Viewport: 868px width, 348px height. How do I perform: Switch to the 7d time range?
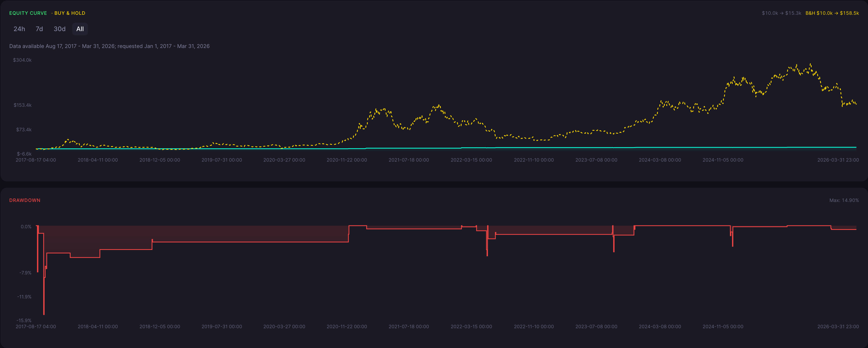tap(40, 29)
